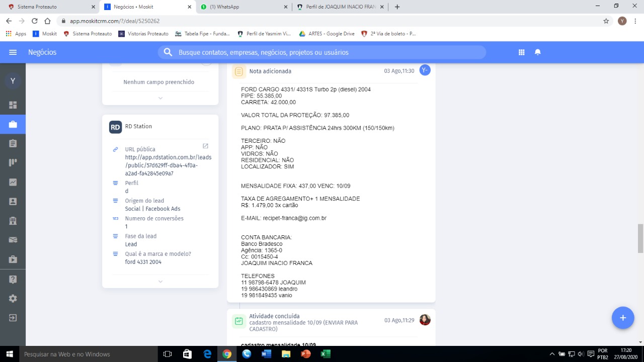Screen dimensions: 644x362
Task: Bookmark this page with the star icon
Action: (x=606, y=21)
